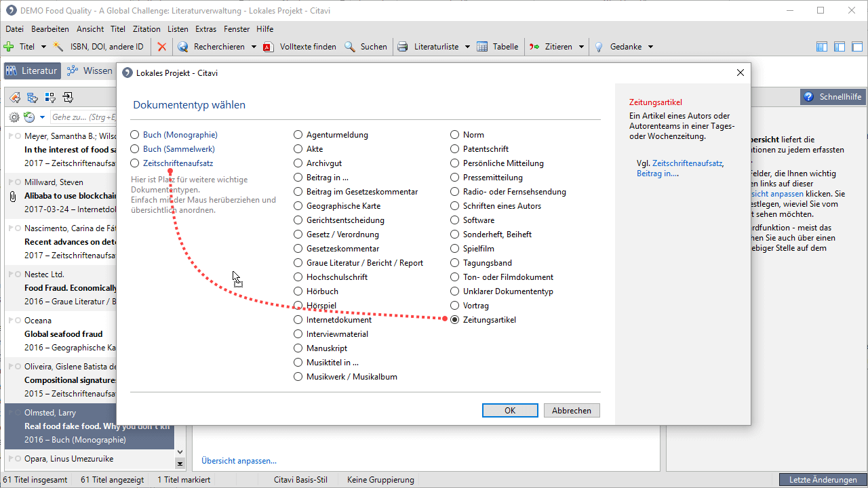Expand the Zitieren dropdown arrow
868x488 pixels.
pyautogui.click(x=580, y=47)
